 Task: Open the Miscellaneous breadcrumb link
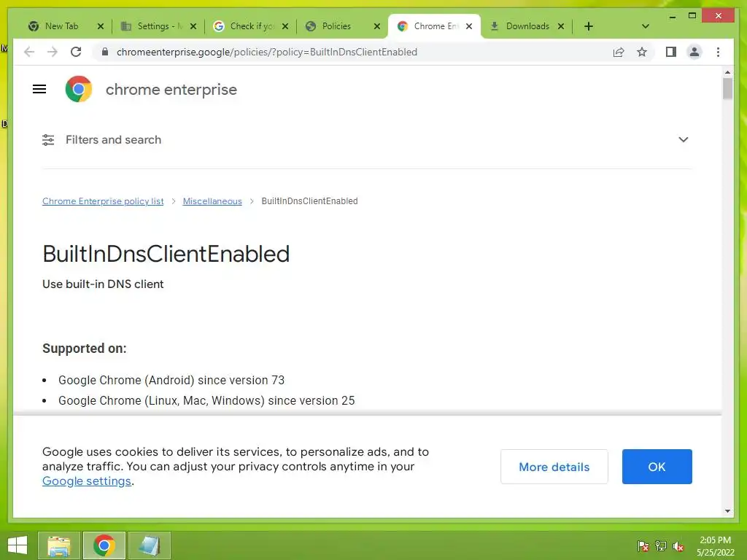[212, 201]
